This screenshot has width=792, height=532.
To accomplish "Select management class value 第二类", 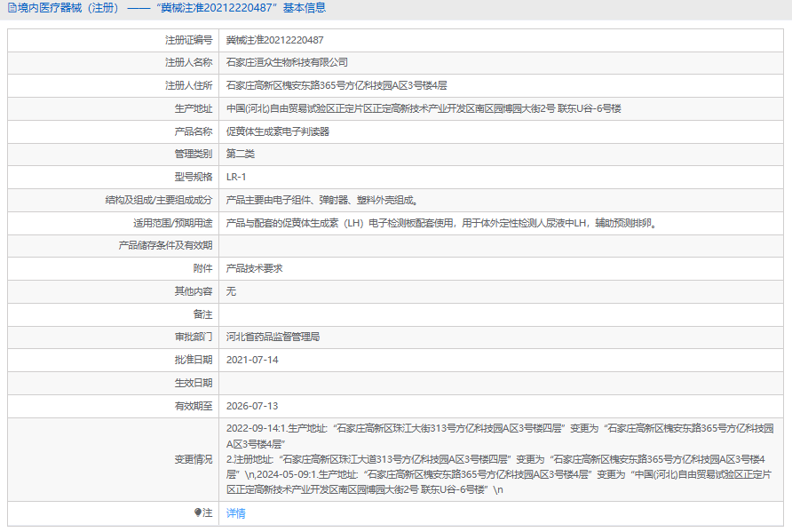I will (x=241, y=154).
